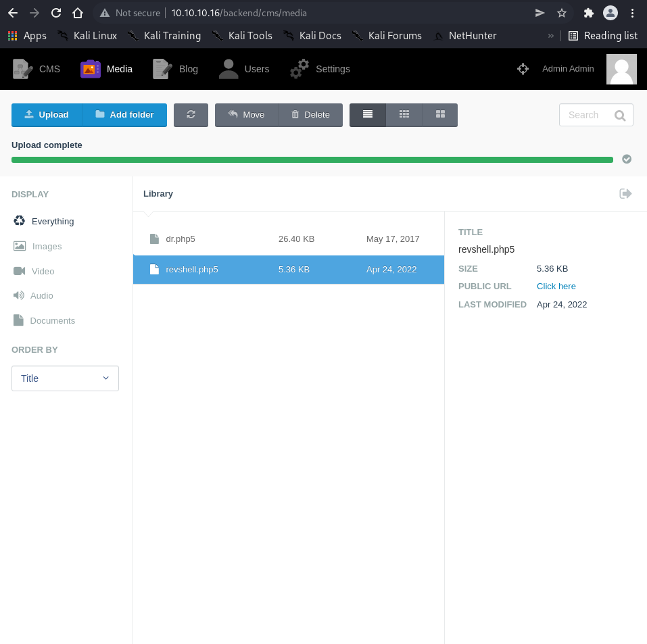
Task: Click the upload progress bar
Action: [312, 159]
